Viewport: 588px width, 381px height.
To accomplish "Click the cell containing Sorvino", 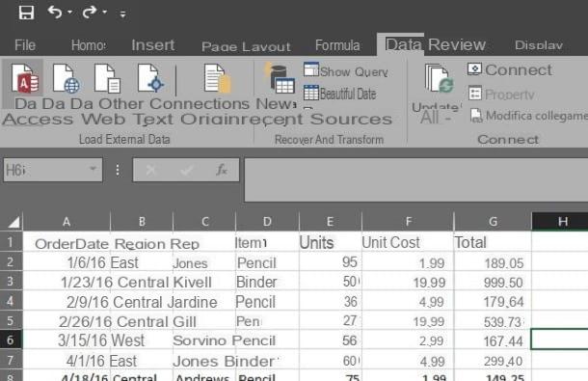I will 204,340.
